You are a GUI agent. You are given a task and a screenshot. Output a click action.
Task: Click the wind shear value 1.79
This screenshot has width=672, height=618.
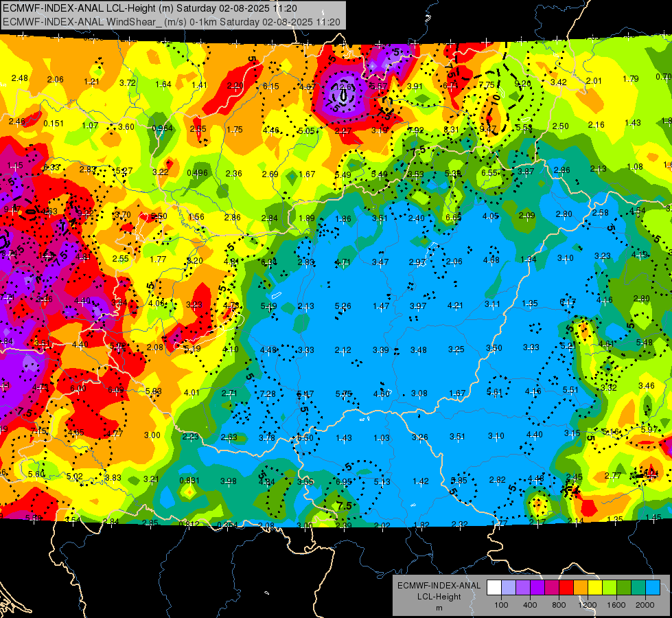(x=631, y=79)
